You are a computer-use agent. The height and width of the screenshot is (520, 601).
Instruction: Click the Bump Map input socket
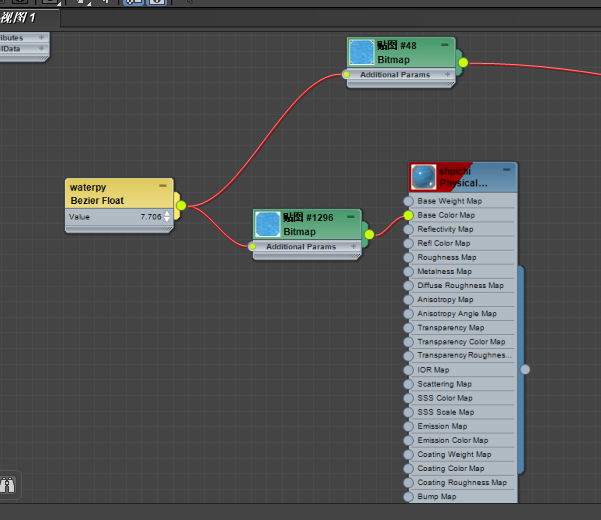click(x=409, y=497)
